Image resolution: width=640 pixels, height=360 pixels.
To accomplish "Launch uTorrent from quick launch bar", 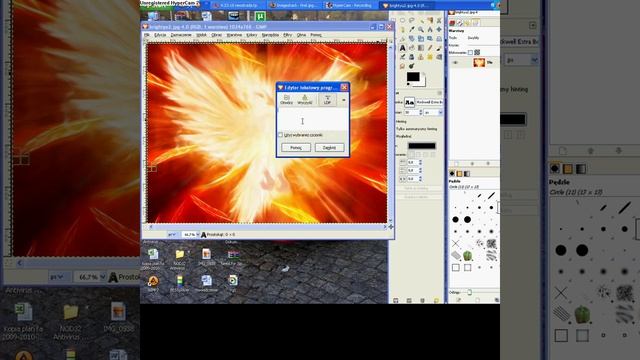I will coord(260,16).
